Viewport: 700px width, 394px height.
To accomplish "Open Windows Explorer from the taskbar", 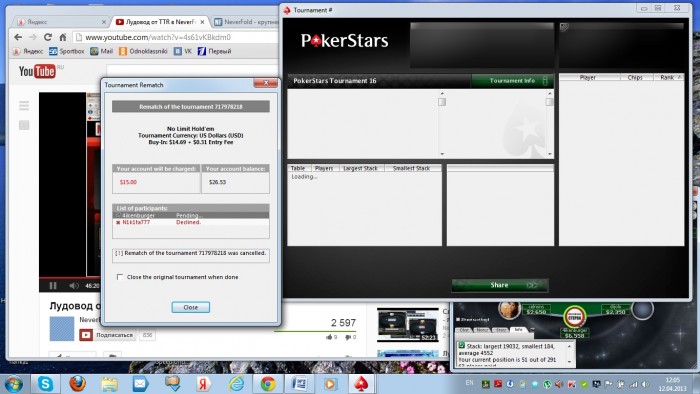I will point(109,384).
